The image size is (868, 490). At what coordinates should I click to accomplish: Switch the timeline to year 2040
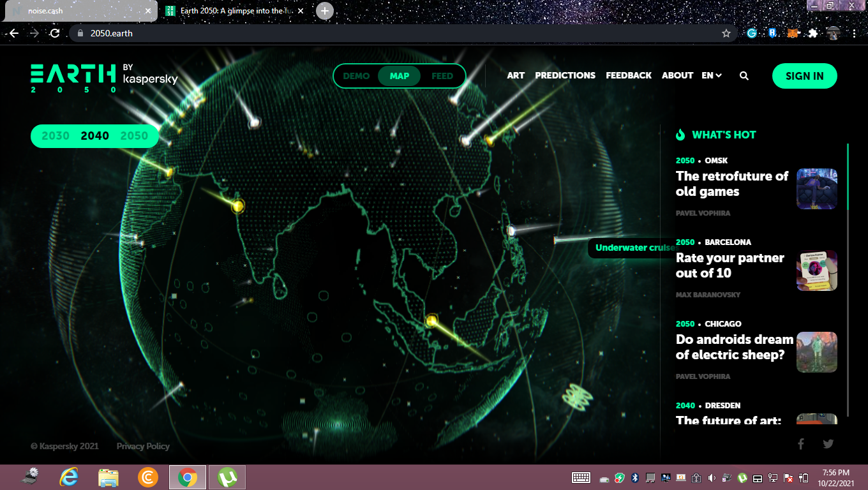click(x=94, y=135)
